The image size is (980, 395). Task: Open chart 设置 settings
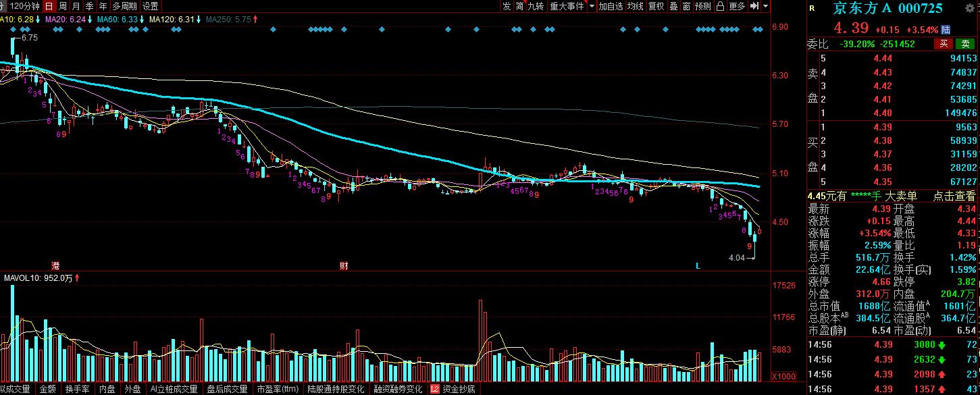150,6
